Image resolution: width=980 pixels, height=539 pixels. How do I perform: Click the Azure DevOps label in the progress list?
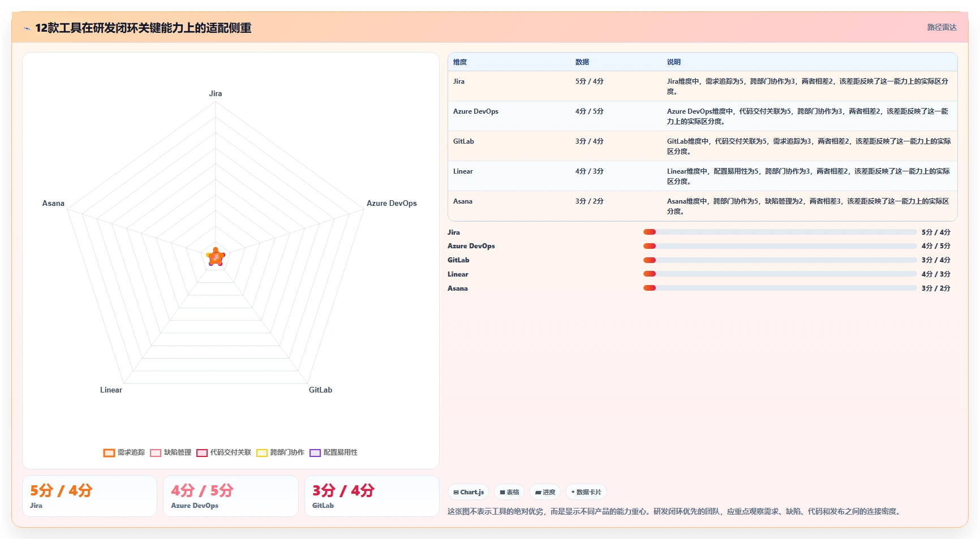[x=471, y=246]
